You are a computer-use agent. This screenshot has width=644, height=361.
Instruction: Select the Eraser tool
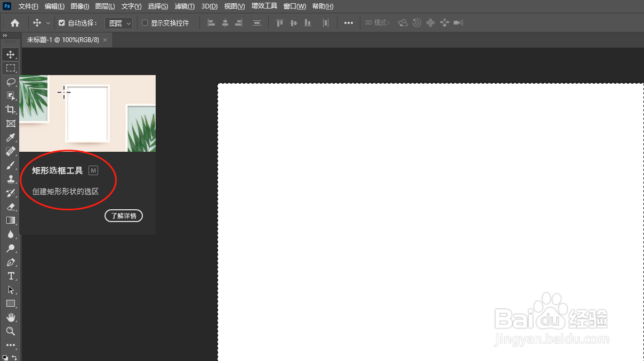(x=10, y=207)
